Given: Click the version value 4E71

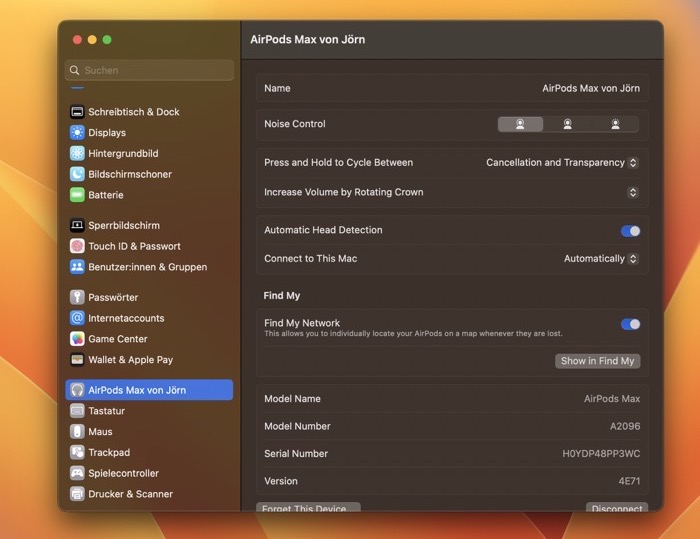Looking at the screenshot, I should pos(629,481).
